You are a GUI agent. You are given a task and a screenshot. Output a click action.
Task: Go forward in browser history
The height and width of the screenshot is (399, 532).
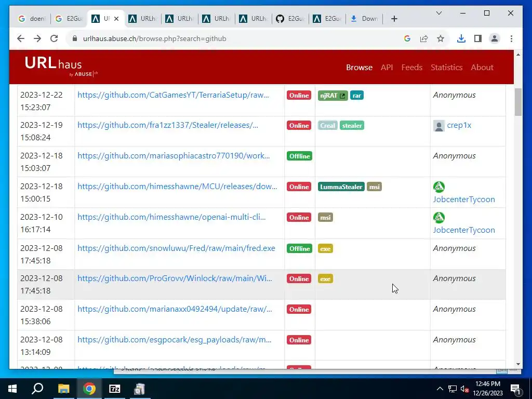(37, 38)
